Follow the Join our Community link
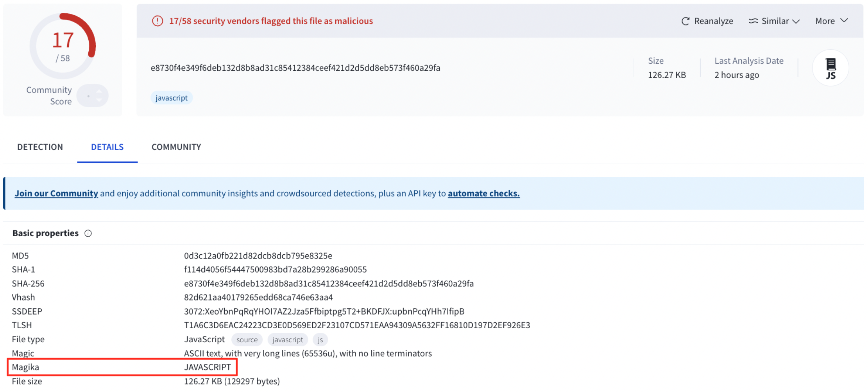 (x=56, y=193)
